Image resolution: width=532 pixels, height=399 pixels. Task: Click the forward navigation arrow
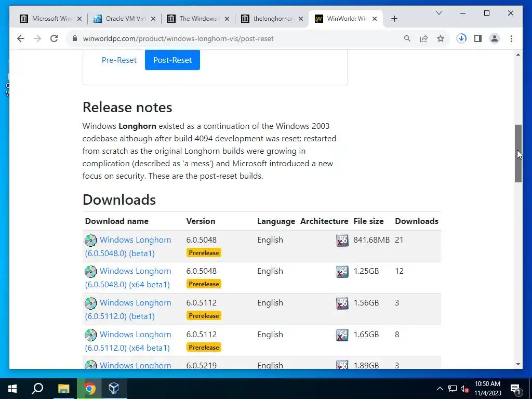(x=37, y=38)
